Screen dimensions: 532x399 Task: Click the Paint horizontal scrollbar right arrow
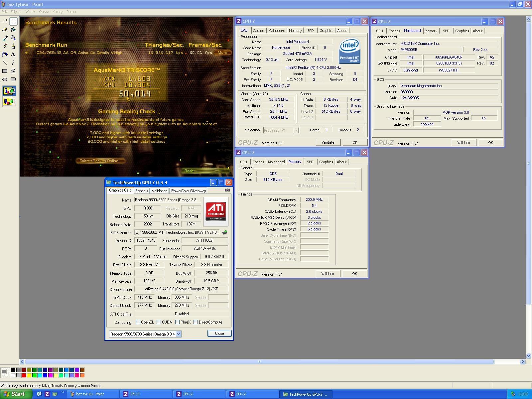click(523, 361)
